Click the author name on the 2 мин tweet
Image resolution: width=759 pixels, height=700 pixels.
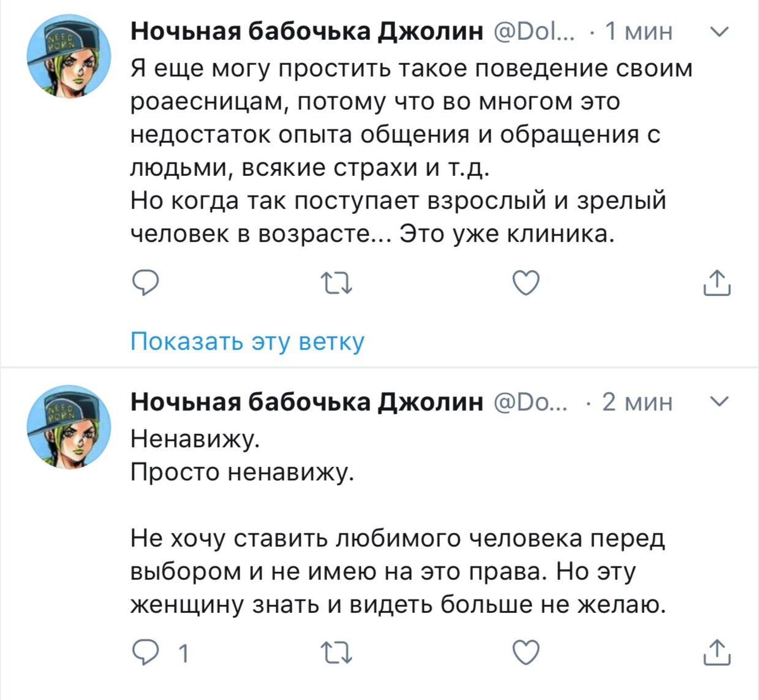click(306, 401)
